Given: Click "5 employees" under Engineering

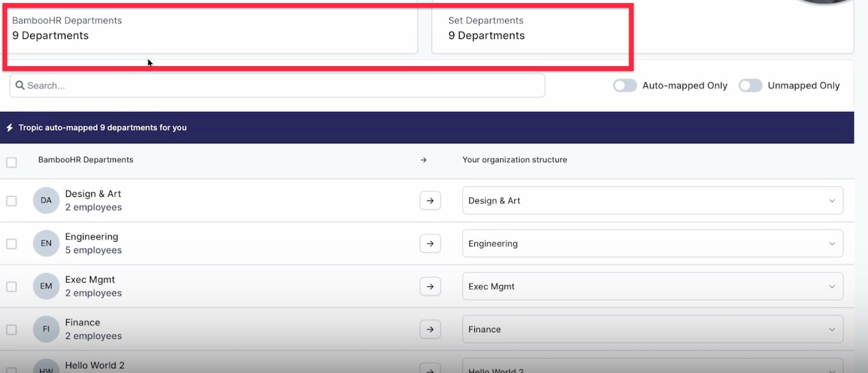Looking at the screenshot, I should click(93, 250).
